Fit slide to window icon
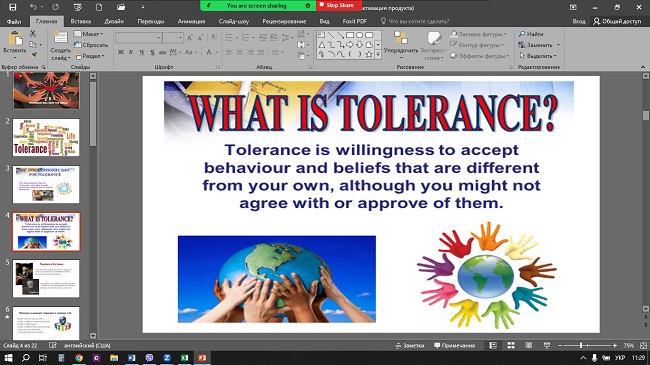Screen dimensions: 650x365 [643, 346]
